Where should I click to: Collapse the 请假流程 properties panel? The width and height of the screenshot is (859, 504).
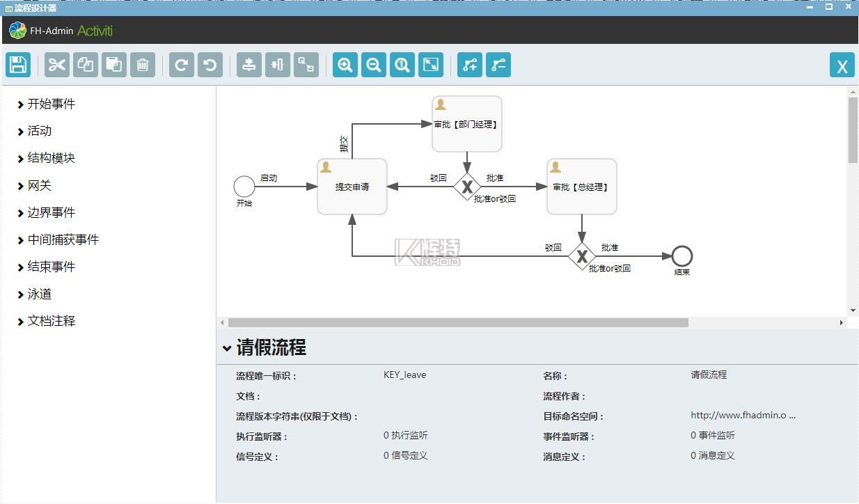(x=227, y=348)
